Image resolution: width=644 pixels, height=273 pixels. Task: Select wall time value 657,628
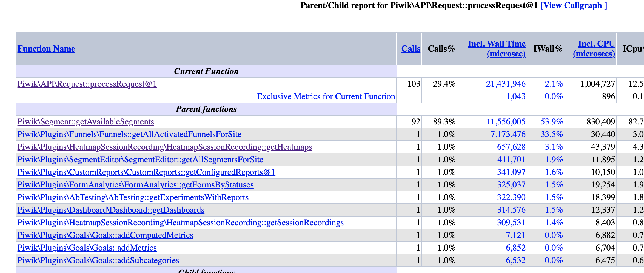click(511, 147)
